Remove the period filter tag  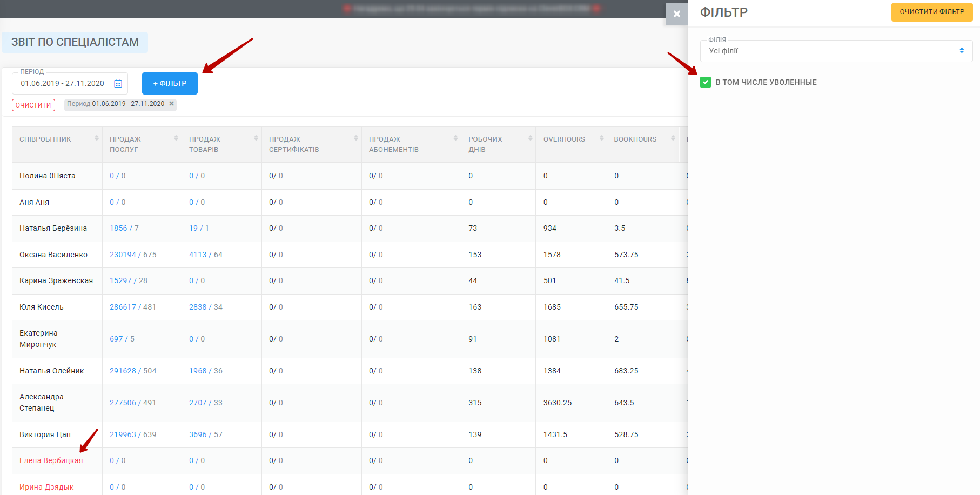click(x=171, y=104)
